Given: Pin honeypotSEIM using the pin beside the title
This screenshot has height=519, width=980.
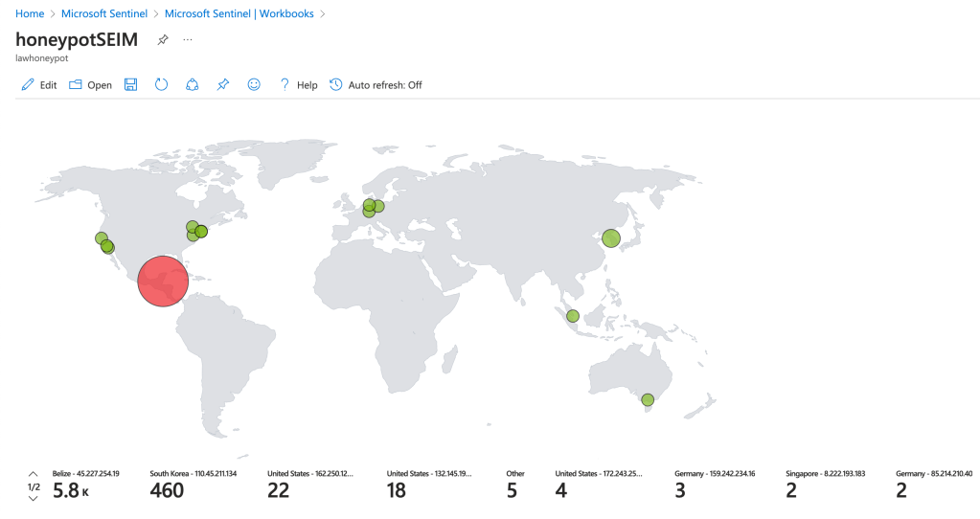Looking at the screenshot, I should click(x=163, y=39).
